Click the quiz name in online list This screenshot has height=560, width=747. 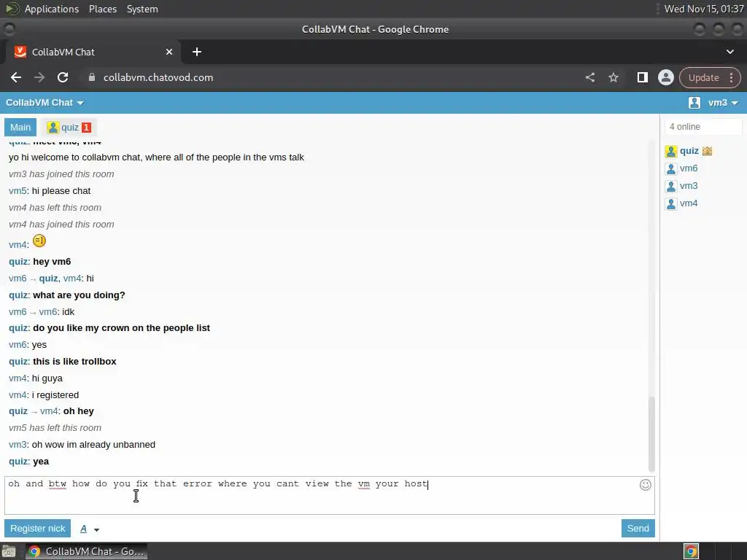[x=689, y=151]
